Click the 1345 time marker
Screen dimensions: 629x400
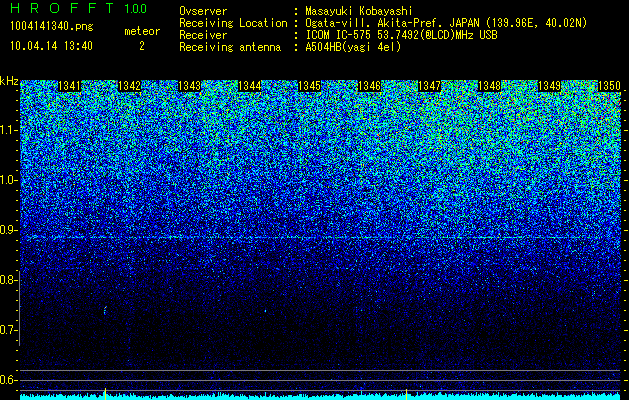(x=310, y=86)
